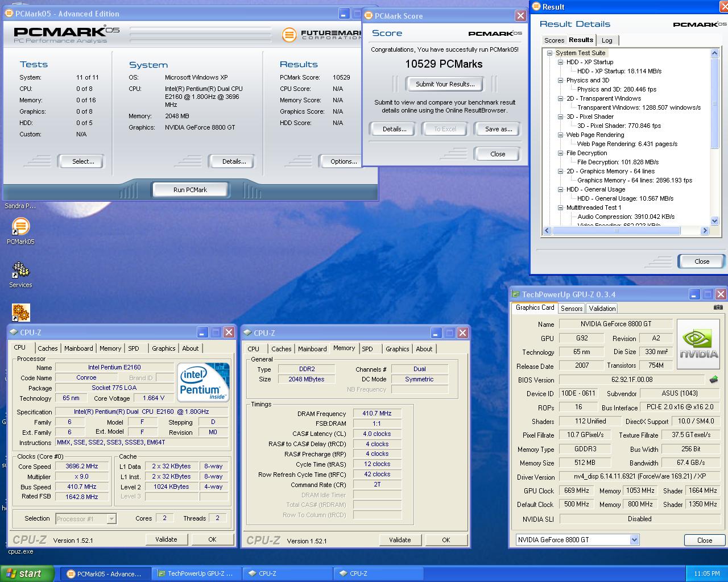Open the Mainboard tab in CPU-Z processor window
The height and width of the screenshot is (582, 728).
coord(78,348)
